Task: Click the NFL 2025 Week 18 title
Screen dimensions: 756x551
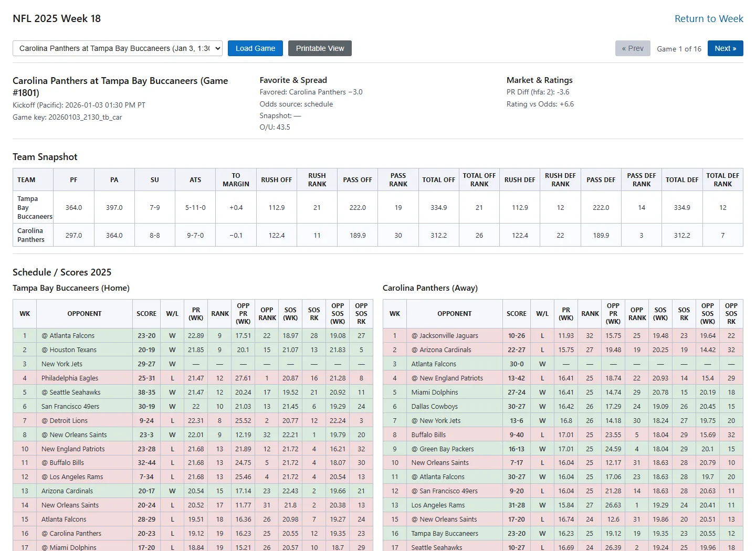Action: pos(57,18)
